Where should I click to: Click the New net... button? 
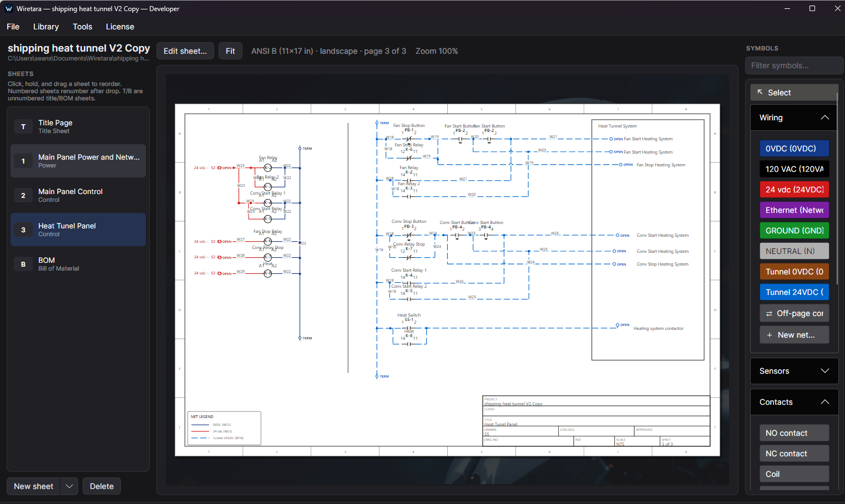(x=794, y=335)
